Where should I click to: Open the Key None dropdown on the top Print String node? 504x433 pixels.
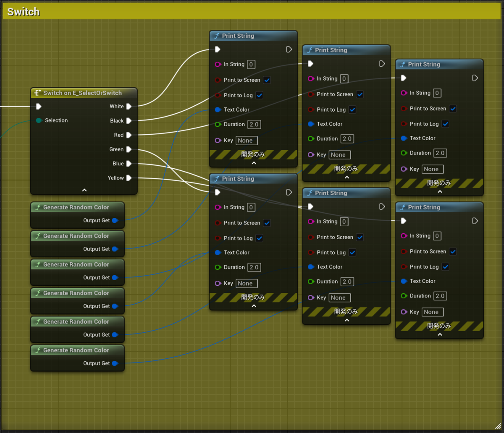246,140
